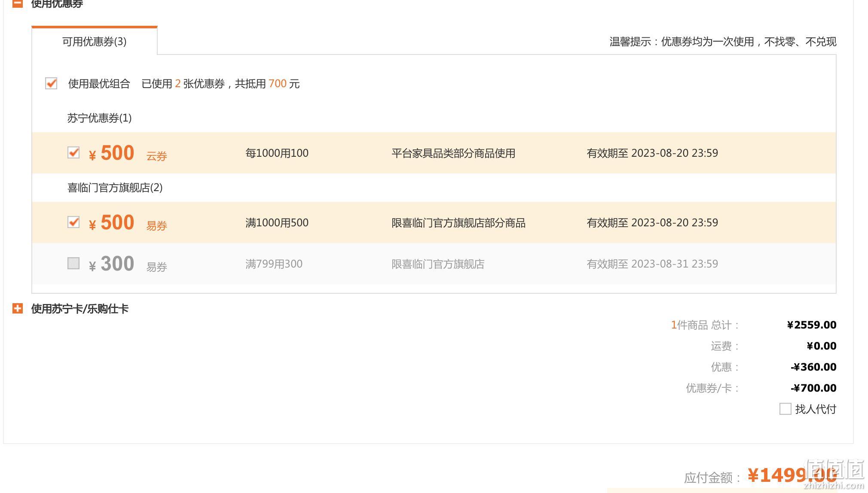Image resolution: width=868 pixels, height=493 pixels.
Task: Click the 有效期至 2023-08-31 23:59 text
Action: (652, 264)
